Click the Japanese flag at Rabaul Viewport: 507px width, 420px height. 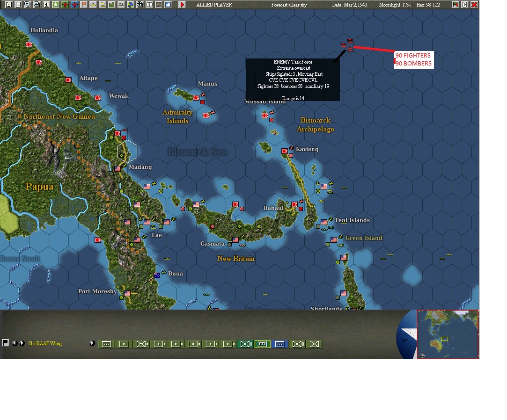pyautogui.click(x=294, y=204)
